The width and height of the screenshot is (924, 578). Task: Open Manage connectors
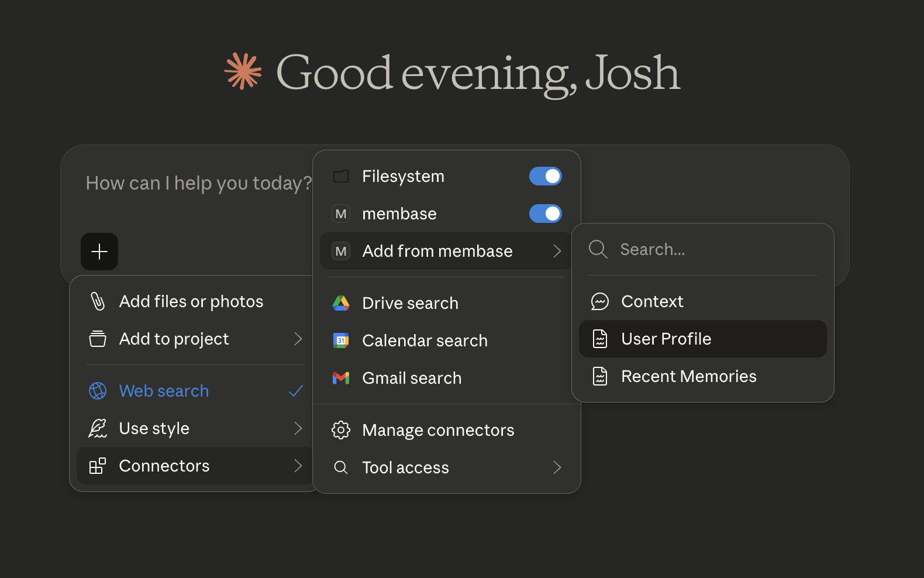tap(447, 430)
